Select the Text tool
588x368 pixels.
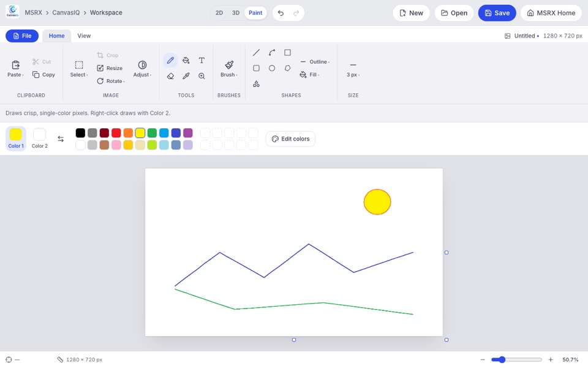pyautogui.click(x=202, y=60)
